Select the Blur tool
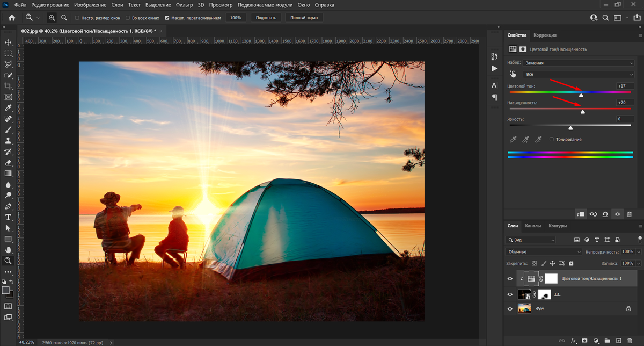 click(x=8, y=184)
